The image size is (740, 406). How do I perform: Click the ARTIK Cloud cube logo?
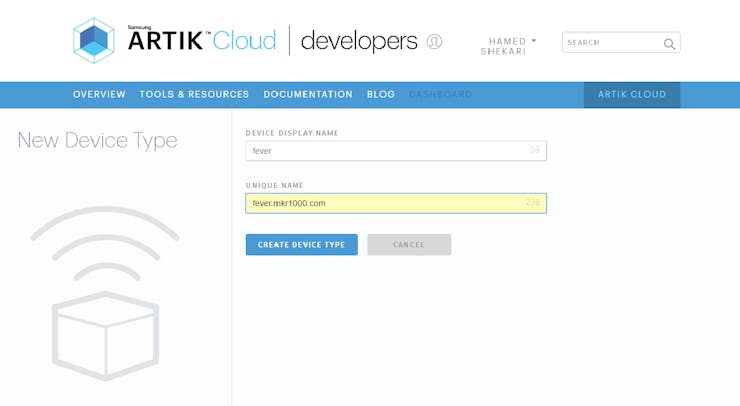[93, 41]
